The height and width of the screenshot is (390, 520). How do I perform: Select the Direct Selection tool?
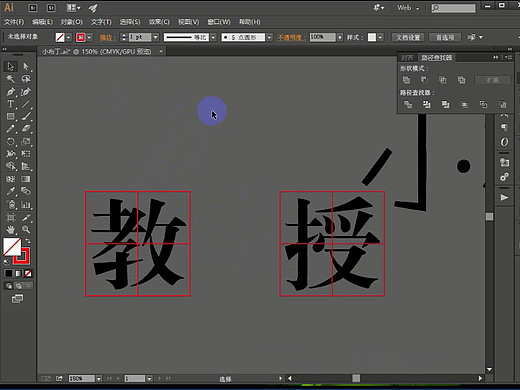[x=26, y=66]
